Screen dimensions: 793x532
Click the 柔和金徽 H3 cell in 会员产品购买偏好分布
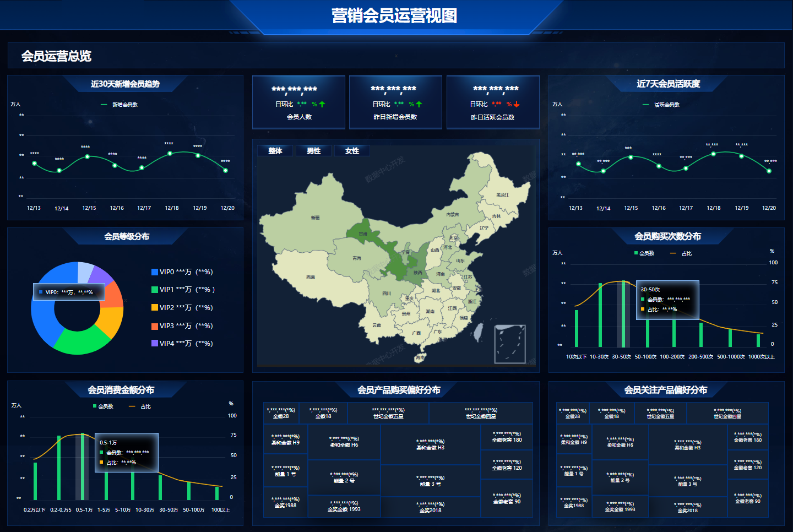[430, 444]
